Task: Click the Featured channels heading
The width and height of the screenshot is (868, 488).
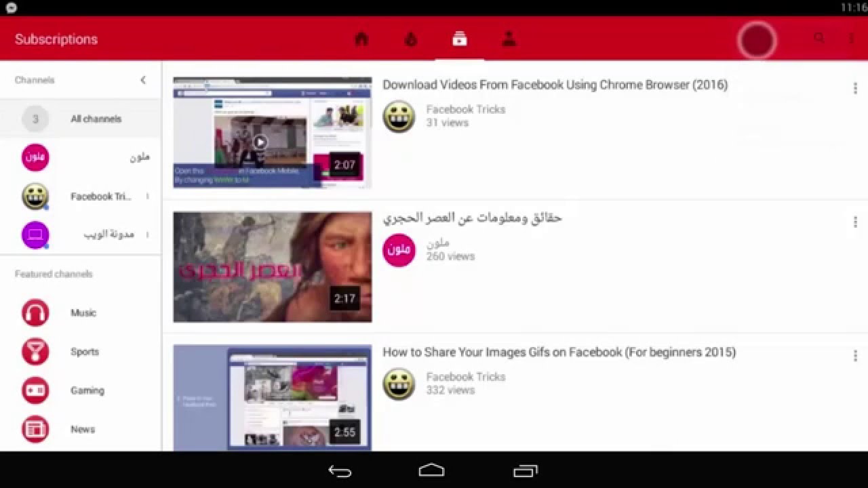Action: click(54, 274)
